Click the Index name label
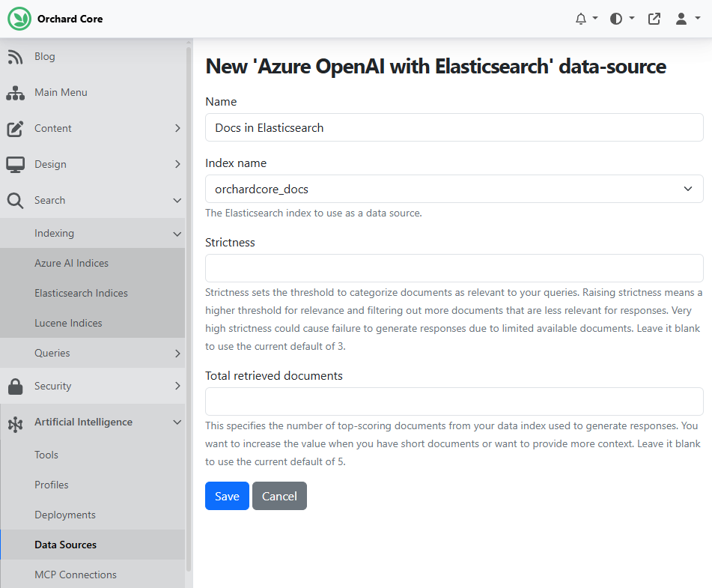The height and width of the screenshot is (588, 712). click(236, 163)
